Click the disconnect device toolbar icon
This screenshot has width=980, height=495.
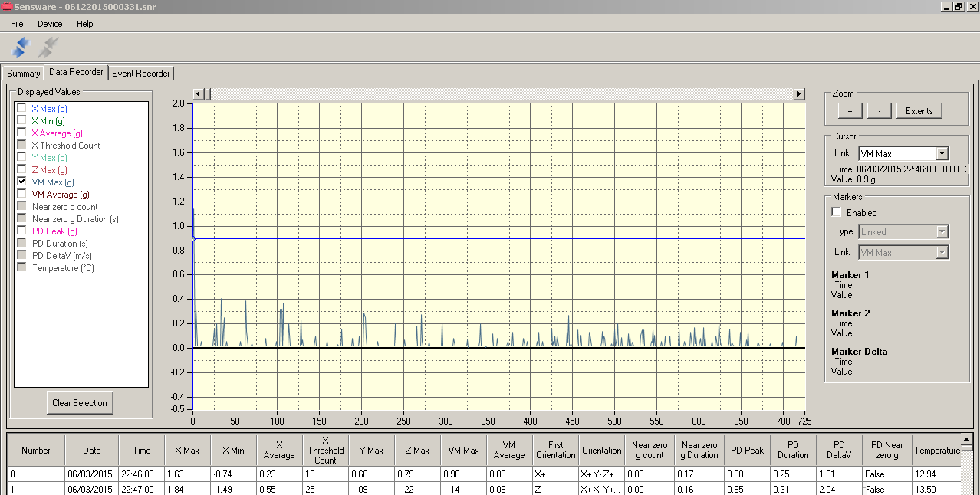(x=48, y=48)
